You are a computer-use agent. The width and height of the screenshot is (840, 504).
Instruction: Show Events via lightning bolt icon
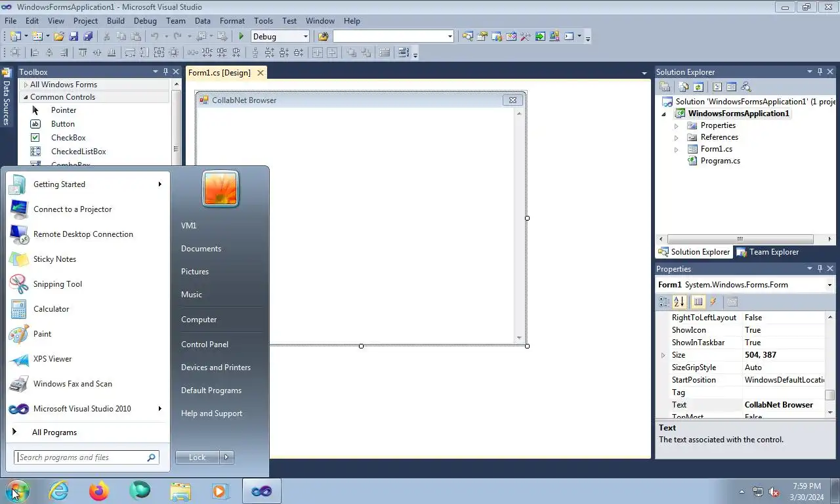click(713, 301)
